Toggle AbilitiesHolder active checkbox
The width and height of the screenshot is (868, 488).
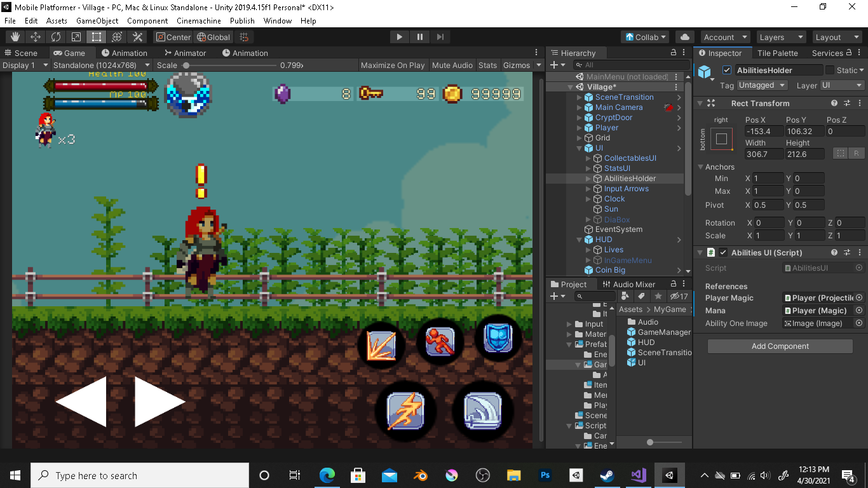pos(727,71)
